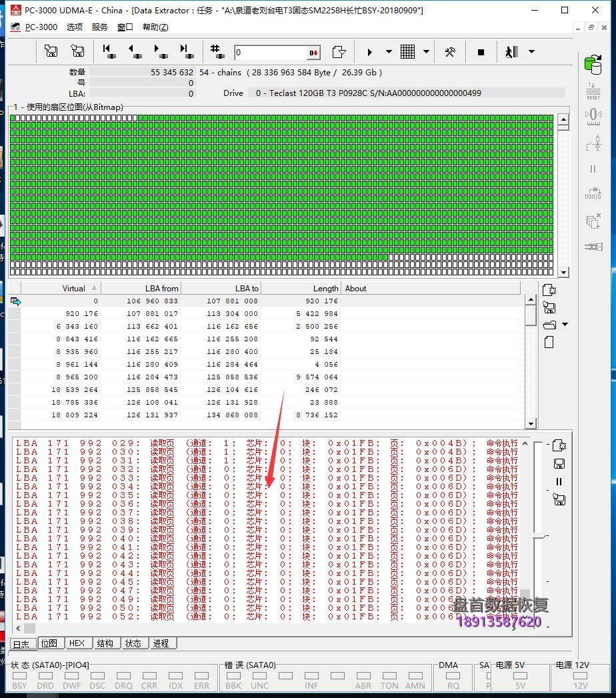Click the pause icon beside the log panel
Image resolution: width=616 pixels, height=698 pixels.
coord(559,481)
